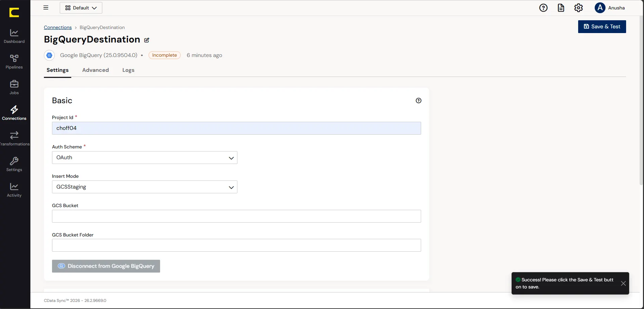Switch to the Settings tab
Viewport: 644px width, 309px height.
[x=57, y=70]
